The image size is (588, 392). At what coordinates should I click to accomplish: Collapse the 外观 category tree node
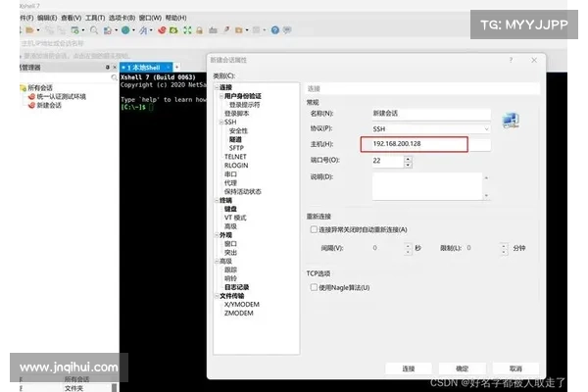click(x=217, y=235)
